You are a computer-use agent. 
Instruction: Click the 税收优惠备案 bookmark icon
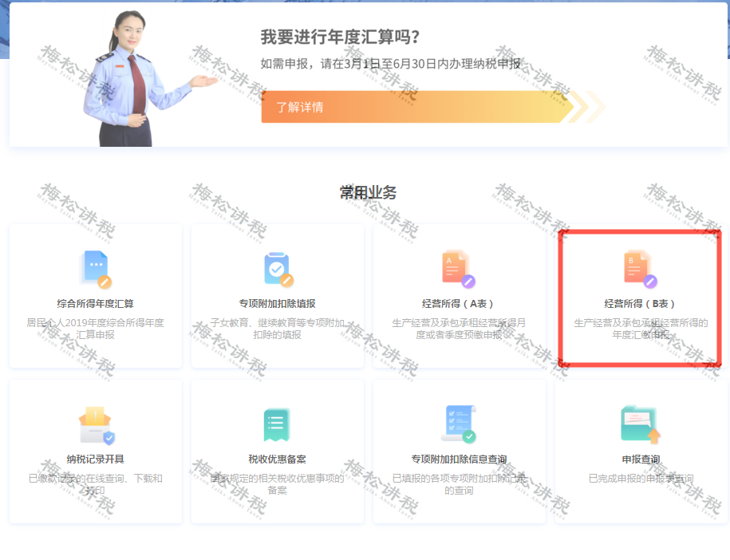point(277,425)
